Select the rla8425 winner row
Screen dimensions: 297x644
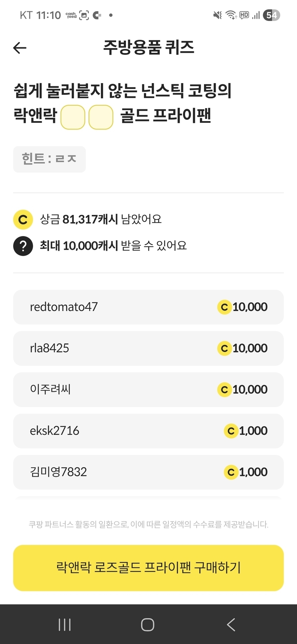point(148,348)
